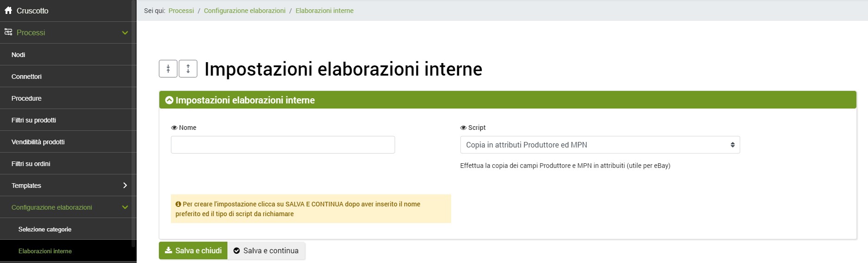
Task: Toggle the eye icon beside Nome label
Action: [174, 128]
